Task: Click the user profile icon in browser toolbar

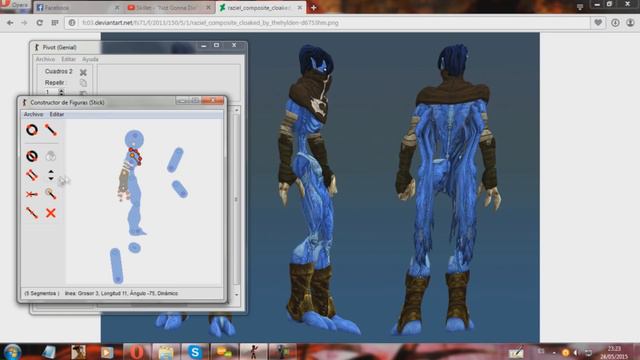Action: click(x=630, y=23)
